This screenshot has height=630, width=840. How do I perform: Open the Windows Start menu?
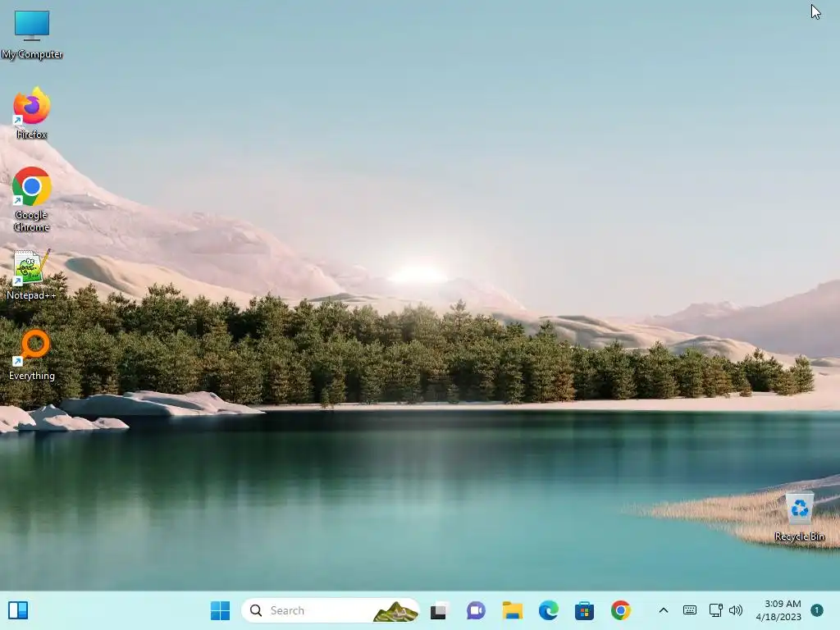pyautogui.click(x=220, y=610)
